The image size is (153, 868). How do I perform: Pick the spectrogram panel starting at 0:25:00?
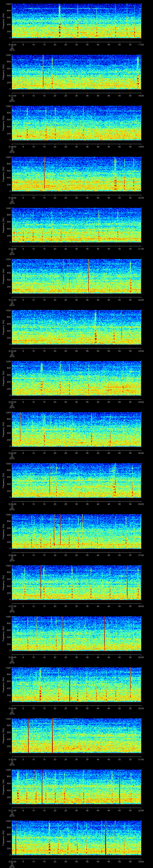click(x=77, y=480)
